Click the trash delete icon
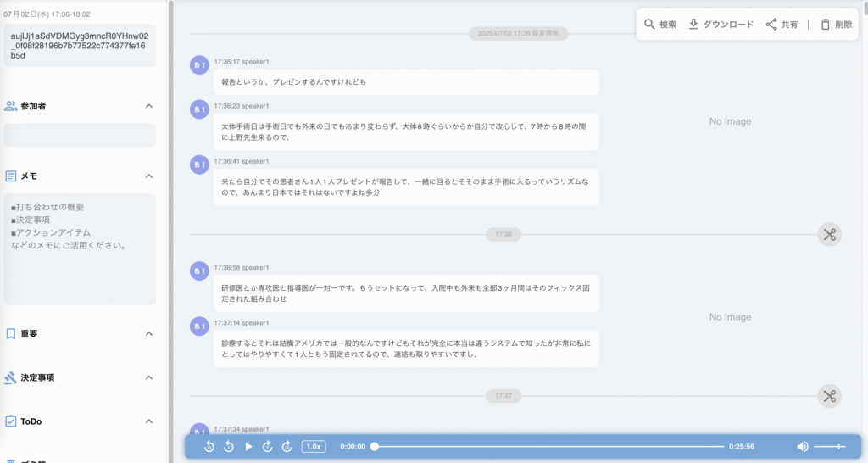868x463 pixels. (825, 25)
